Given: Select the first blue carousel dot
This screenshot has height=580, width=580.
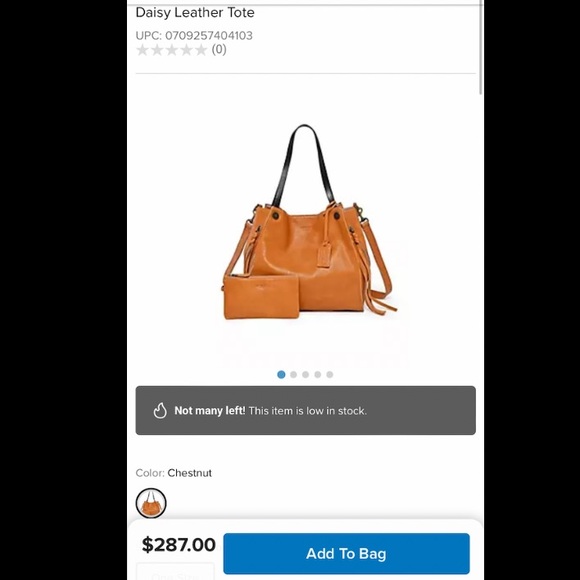Looking at the screenshot, I should (281, 375).
